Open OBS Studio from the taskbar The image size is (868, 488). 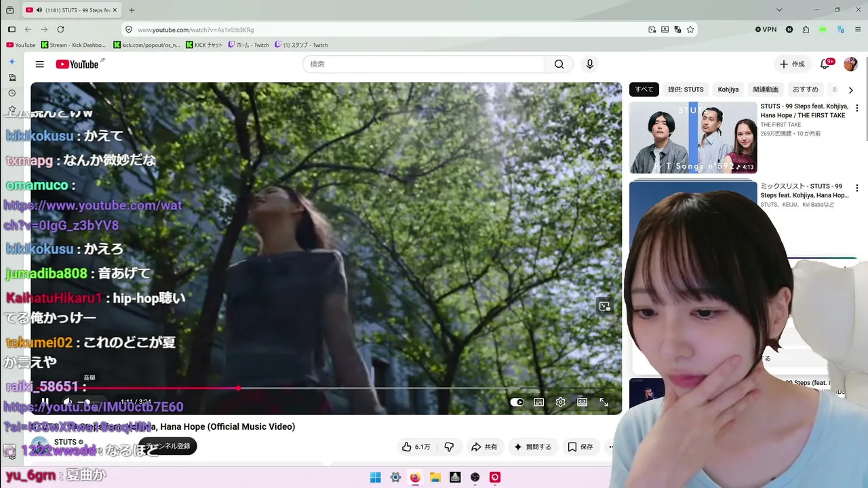point(475,478)
